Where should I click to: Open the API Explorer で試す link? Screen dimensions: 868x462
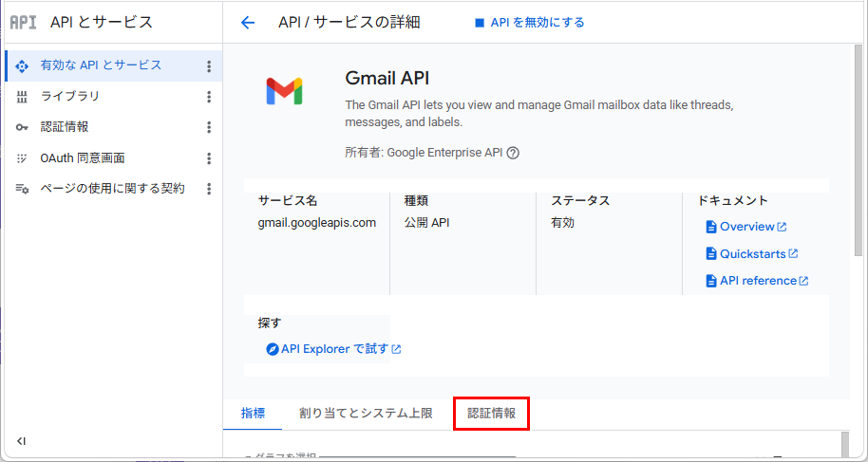point(333,349)
